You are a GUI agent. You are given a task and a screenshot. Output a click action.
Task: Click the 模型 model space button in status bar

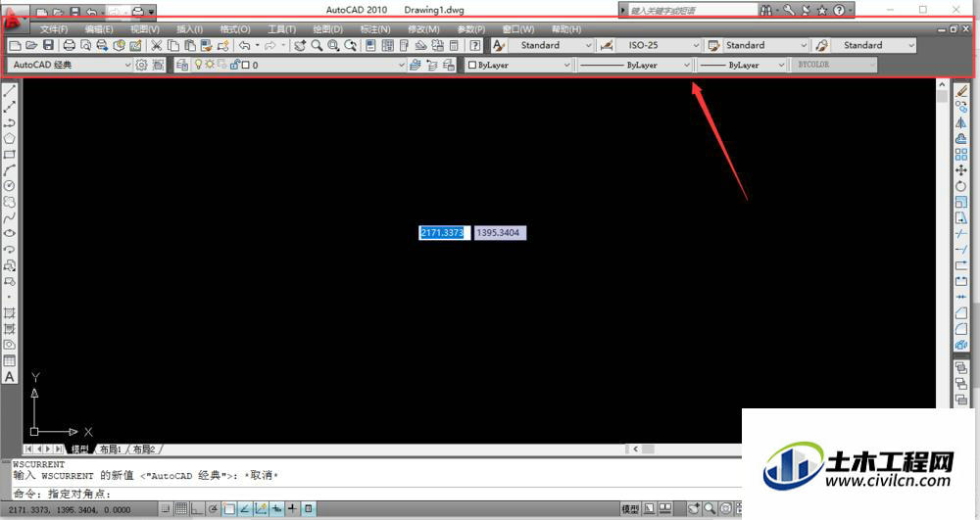(630, 509)
